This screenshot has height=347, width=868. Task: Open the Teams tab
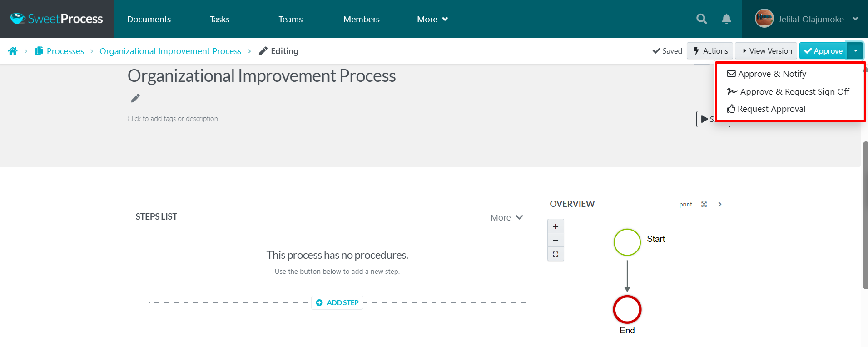click(291, 19)
